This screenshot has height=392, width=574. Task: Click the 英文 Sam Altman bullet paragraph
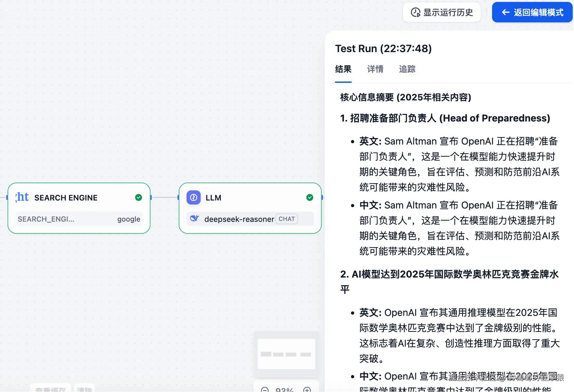459,164
